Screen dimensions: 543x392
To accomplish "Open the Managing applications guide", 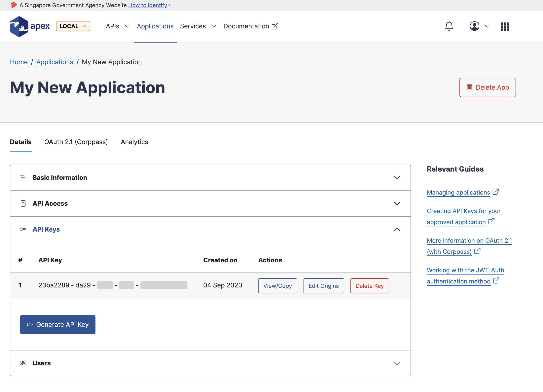I will tap(458, 192).
